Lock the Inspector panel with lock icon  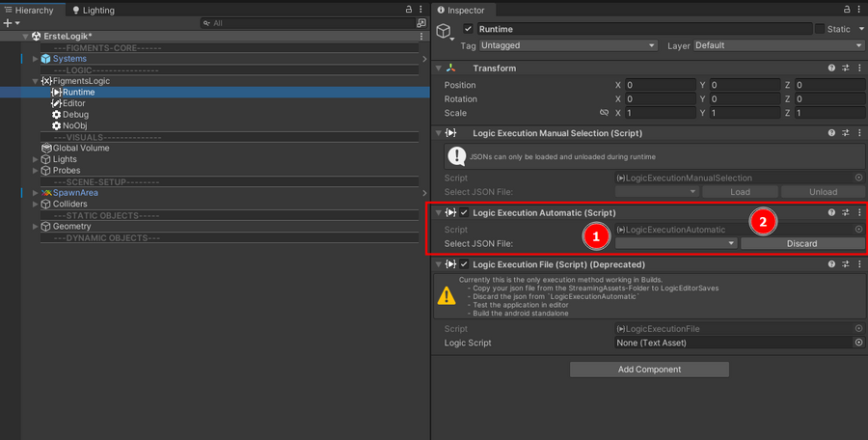pyautogui.click(x=847, y=10)
